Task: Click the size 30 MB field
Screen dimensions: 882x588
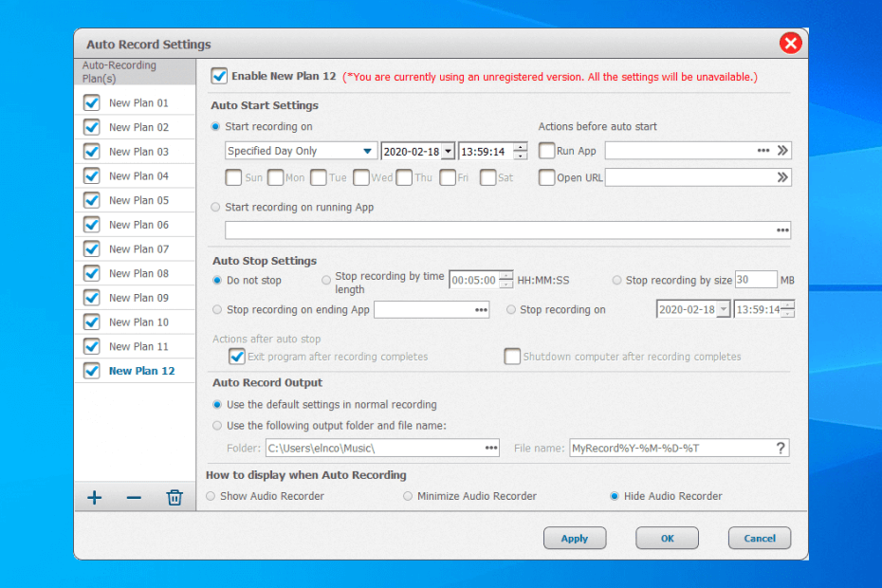Action: pos(756,280)
